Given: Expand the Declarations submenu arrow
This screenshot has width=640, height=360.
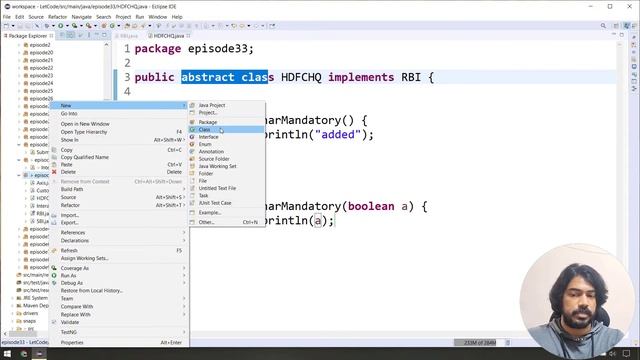Looking at the screenshot, I should 184,241.
